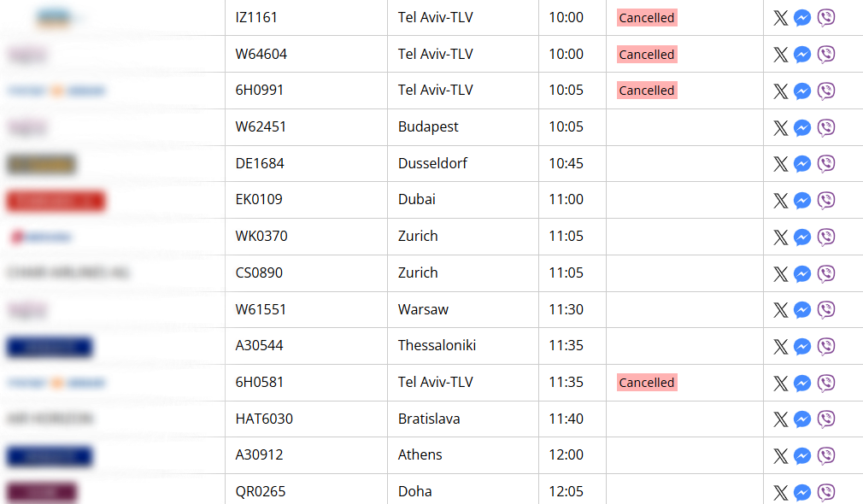
Task: Share Zurich flight WK0370 on X
Action: click(780, 237)
